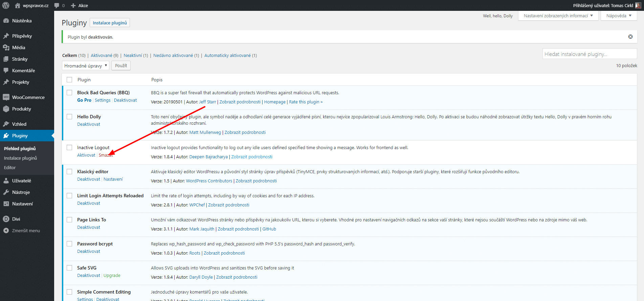Check the Inactive Logout plugin checkbox
Viewport: 644px width, 301px height.
(69, 147)
